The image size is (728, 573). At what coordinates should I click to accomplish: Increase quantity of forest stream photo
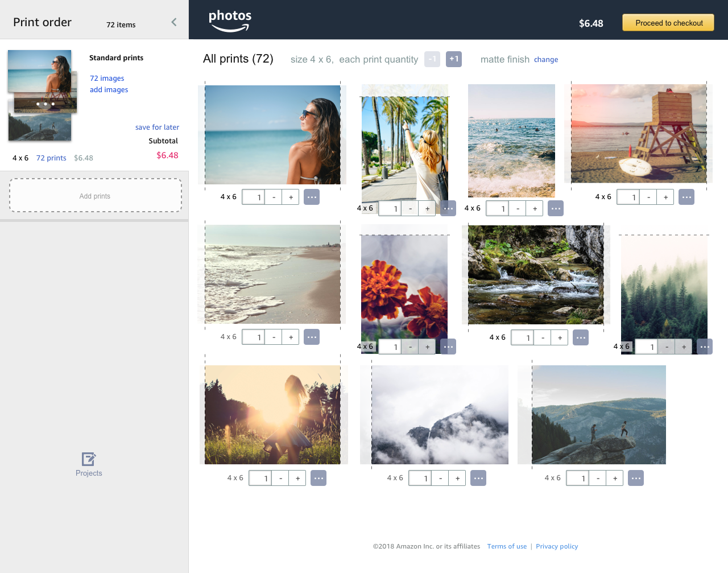click(560, 338)
